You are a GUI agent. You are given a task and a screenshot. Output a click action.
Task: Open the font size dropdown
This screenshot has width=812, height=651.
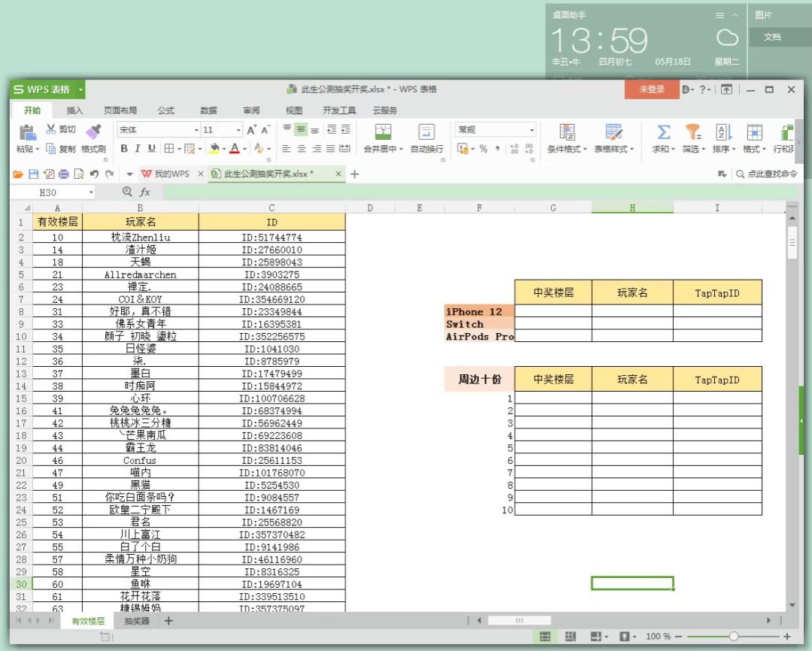tap(238, 130)
